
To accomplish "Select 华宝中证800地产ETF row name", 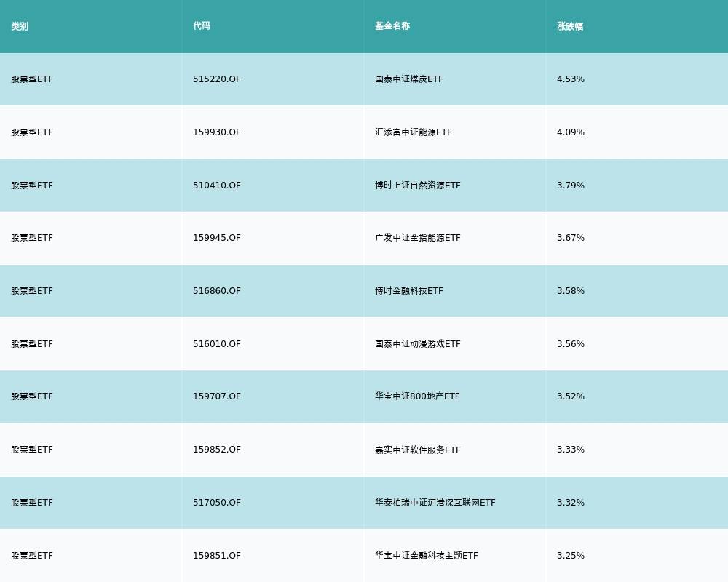I will tap(417, 396).
